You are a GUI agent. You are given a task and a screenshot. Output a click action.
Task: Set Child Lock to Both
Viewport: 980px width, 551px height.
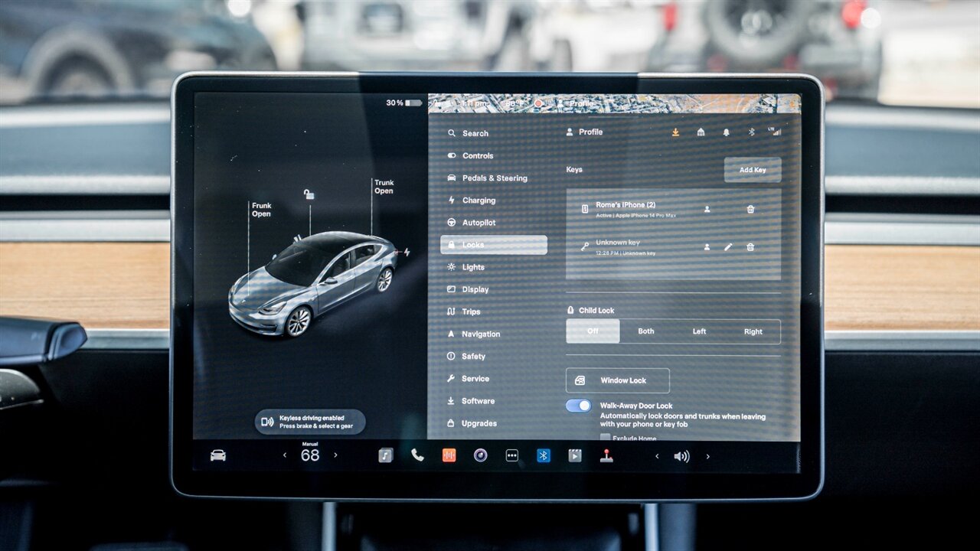tap(646, 331)
